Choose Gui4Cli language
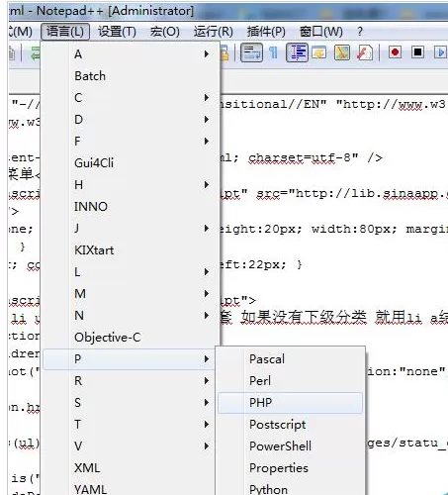The image size is (448, 495). pyautogui.click(x=132, y=162)
